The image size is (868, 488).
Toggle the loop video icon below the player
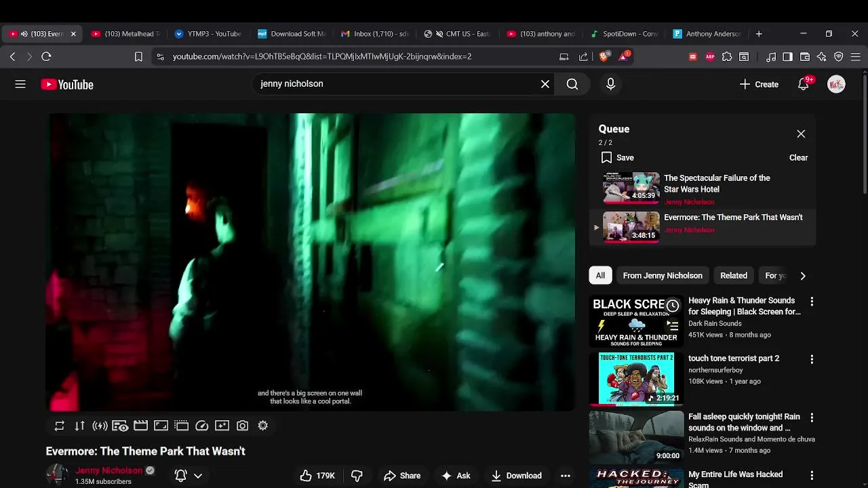coord(60,426)
